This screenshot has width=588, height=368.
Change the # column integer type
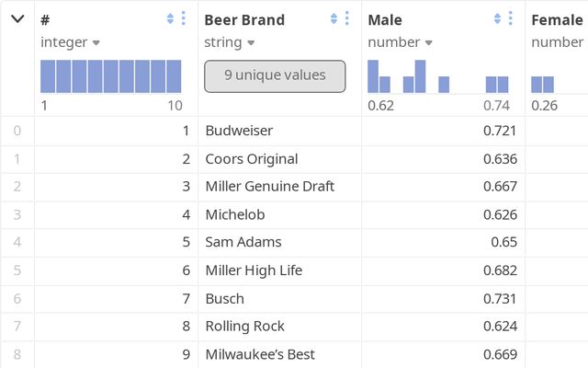pos(70,42)
